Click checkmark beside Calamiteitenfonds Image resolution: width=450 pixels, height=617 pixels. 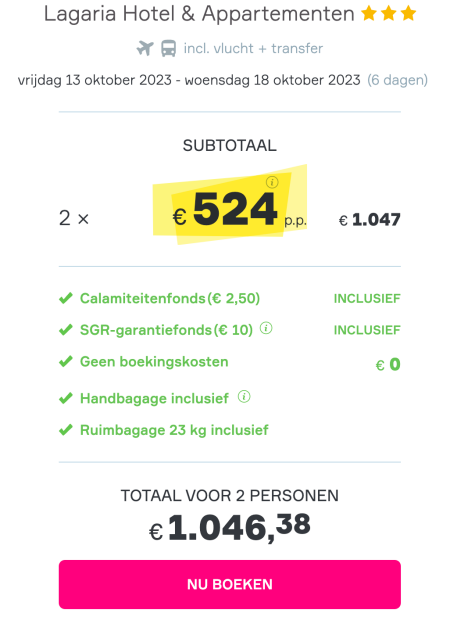click(66, 298)
